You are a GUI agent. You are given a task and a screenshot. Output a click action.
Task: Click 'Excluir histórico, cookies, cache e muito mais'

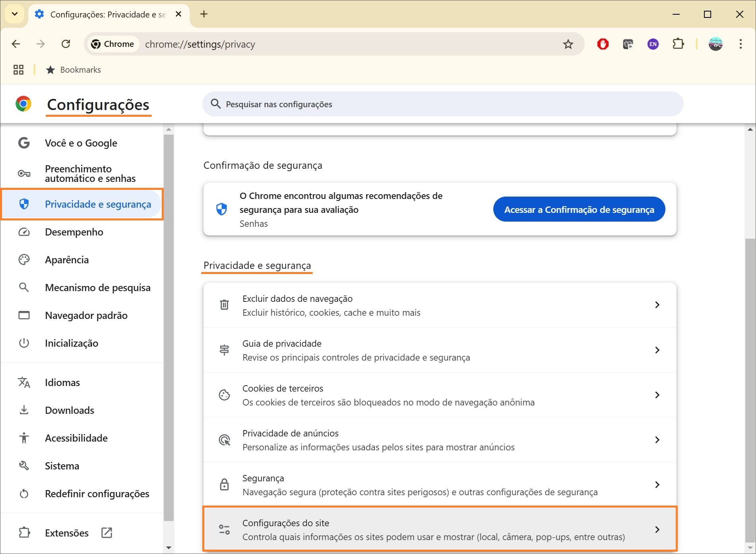click(x=331, y=313)
